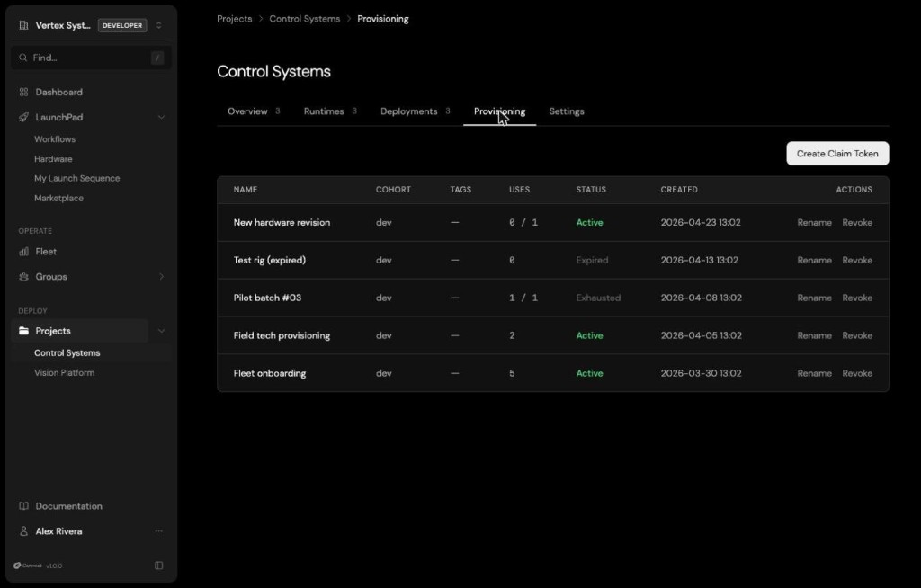
Task: Click the DEVELOPER badge
Action: pos(122,25)
